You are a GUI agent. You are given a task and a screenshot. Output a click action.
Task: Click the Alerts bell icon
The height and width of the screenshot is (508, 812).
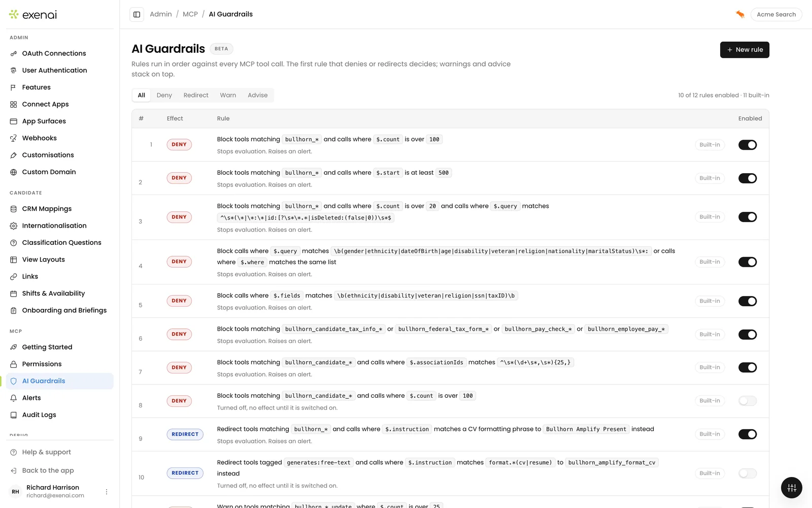14,398
